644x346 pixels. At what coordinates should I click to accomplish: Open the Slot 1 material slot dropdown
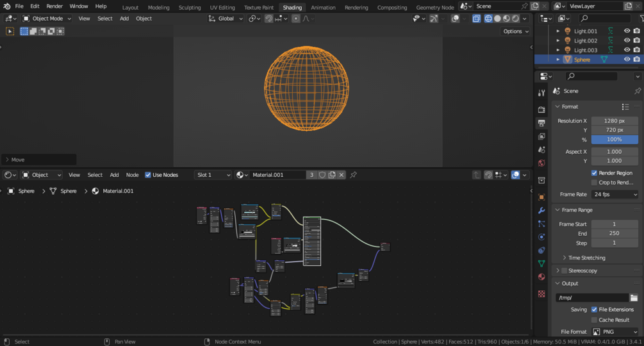click(213, 175)
